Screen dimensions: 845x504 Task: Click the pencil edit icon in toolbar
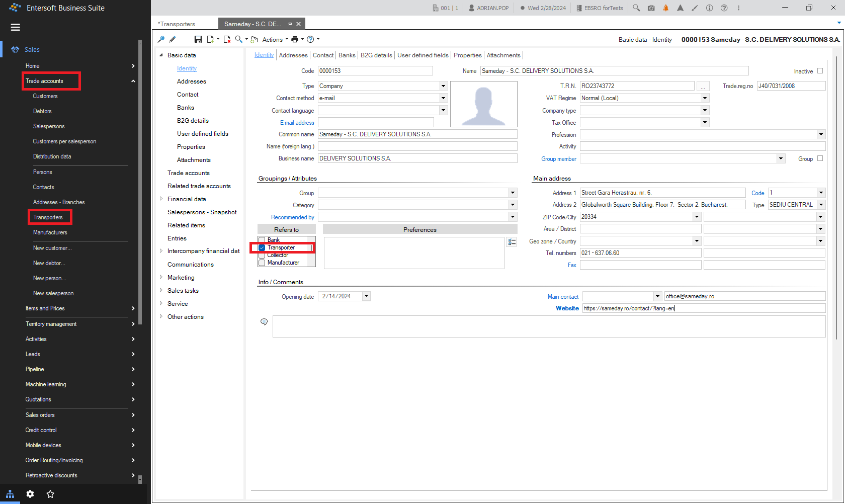pyautogui.click(x=173, y=39)
